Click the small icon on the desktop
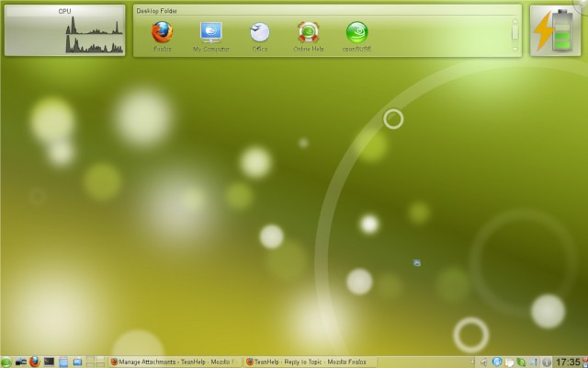This screenshot has width=588, height=368. click(417, 263)
